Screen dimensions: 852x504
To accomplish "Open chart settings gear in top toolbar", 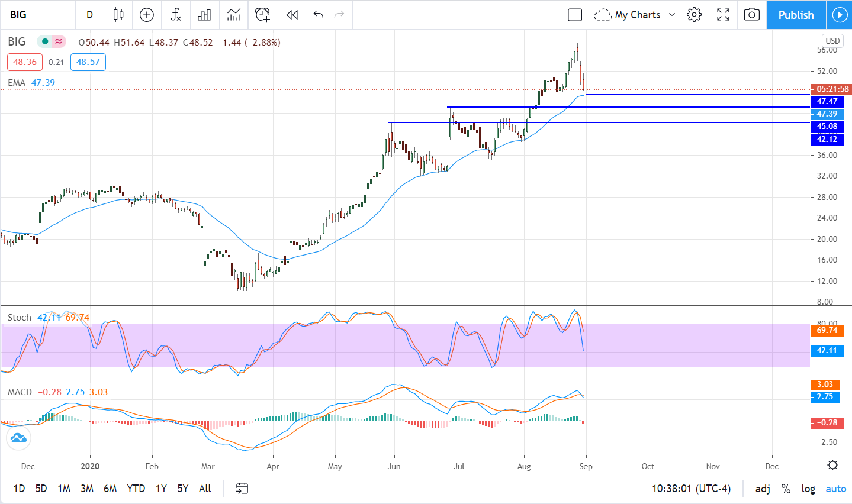I will point(695,15).
